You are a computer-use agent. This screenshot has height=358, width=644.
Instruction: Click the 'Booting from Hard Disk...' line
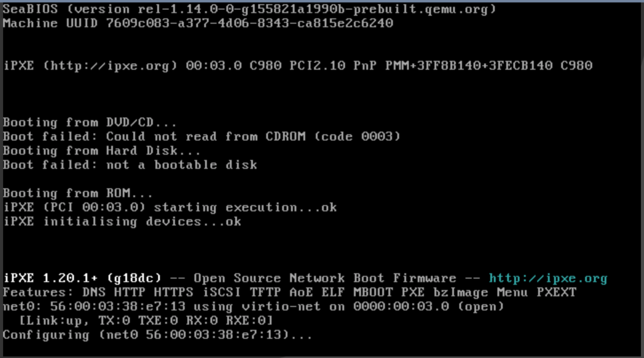coord(102,151)
